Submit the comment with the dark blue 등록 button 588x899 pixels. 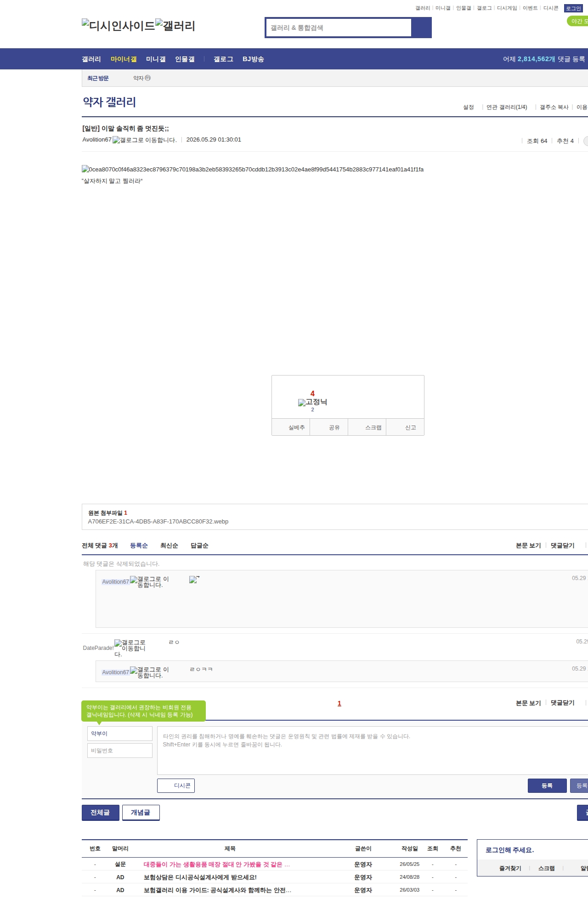(547, 785)
